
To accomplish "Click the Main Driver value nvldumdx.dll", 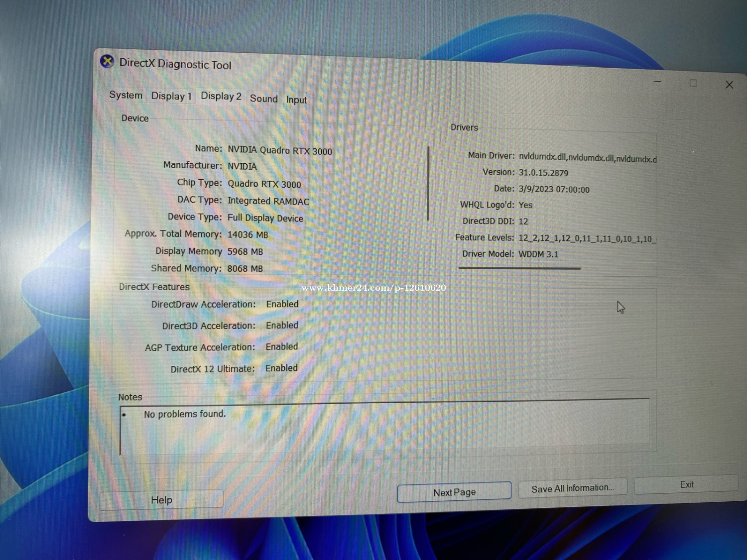I will pyautogui.click(x=588, y=158).
